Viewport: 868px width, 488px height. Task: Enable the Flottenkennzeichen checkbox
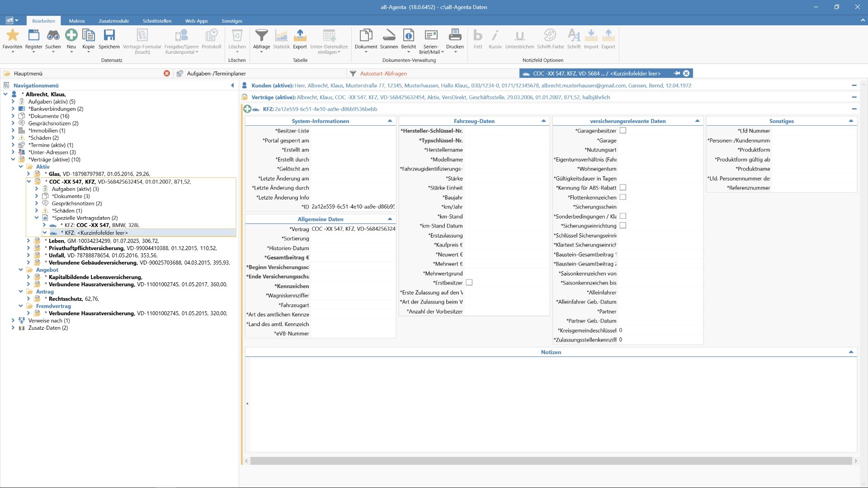tap(623, 197)
